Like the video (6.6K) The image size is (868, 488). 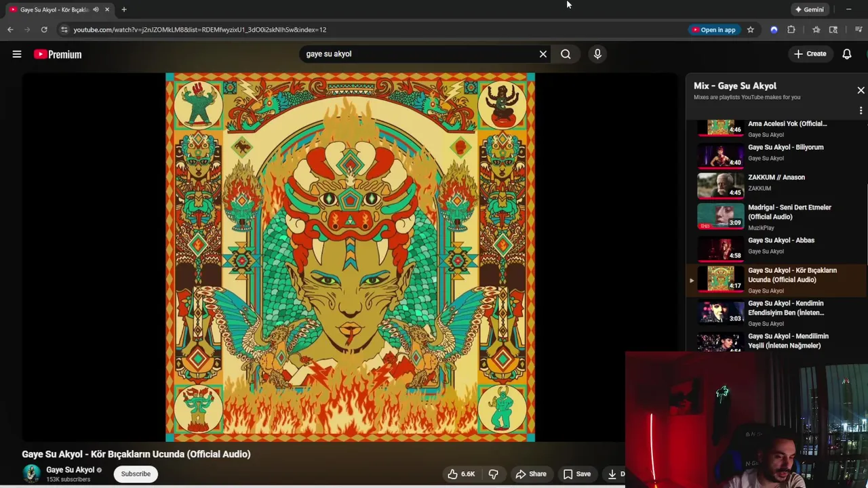tap(461, 474)
